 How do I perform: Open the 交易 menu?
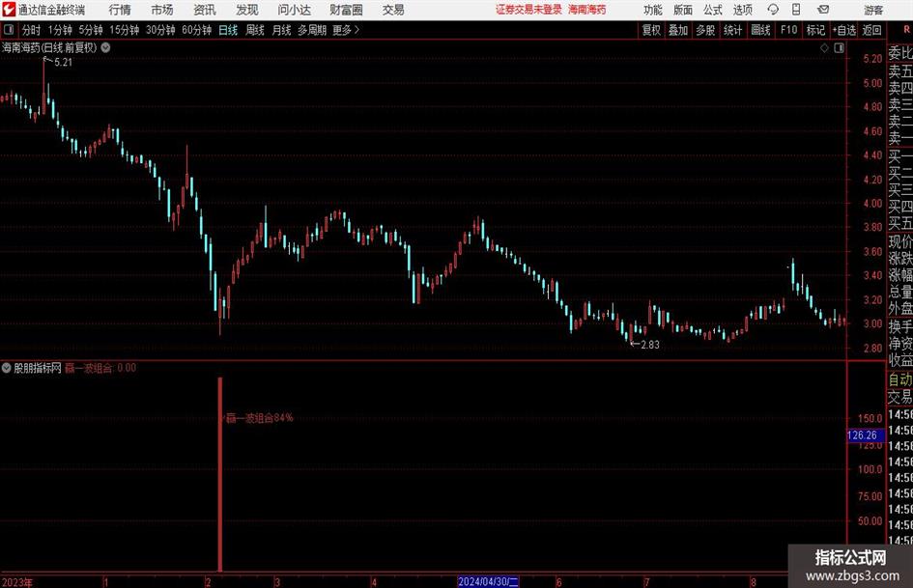393,10
